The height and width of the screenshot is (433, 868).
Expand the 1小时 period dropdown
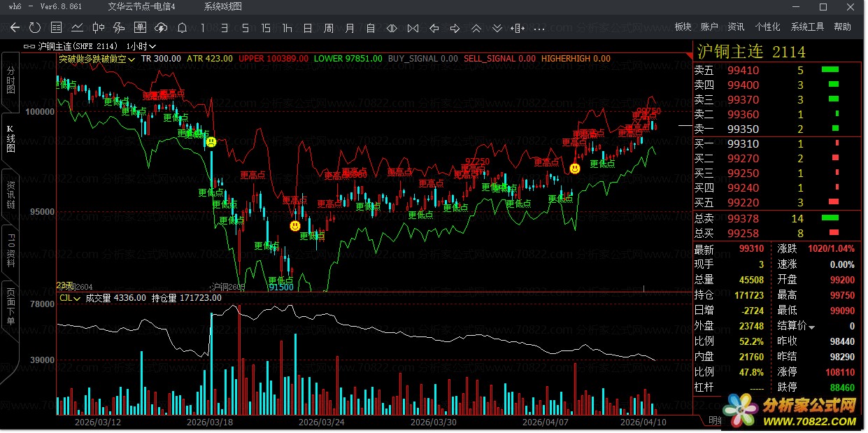(141, 46)
